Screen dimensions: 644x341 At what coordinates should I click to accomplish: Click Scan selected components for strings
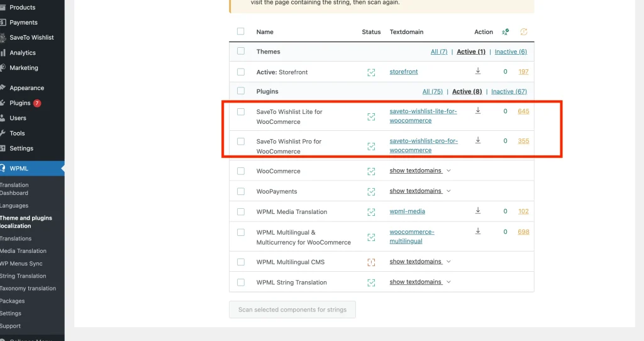(292, 310)
